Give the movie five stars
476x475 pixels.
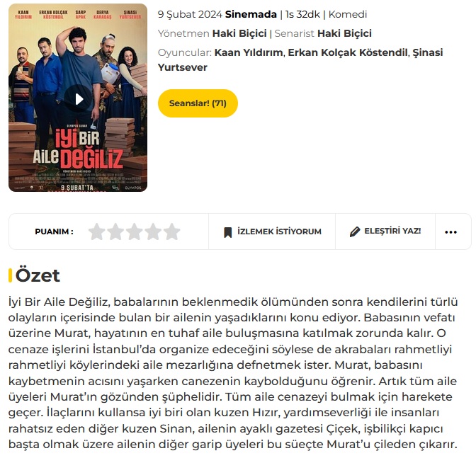coord(172,231)
